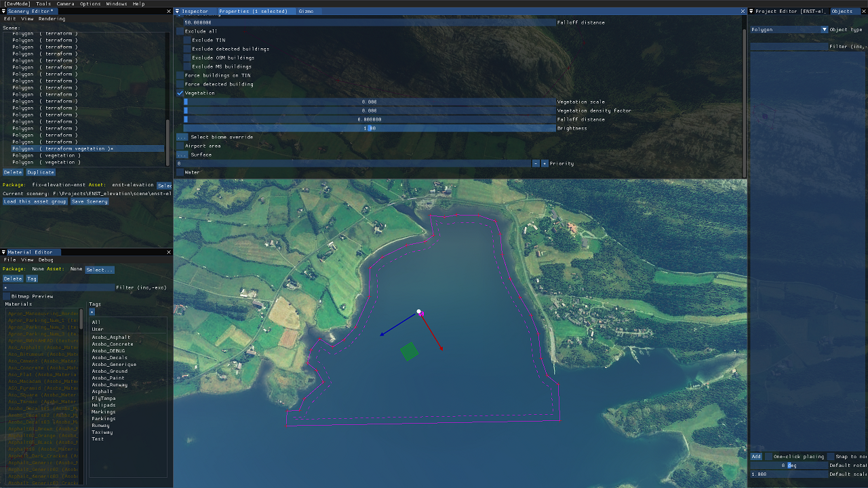Open Scenery Editor Rendering menu
Viewport: 868px width, 488px height.
coord(52,19)
